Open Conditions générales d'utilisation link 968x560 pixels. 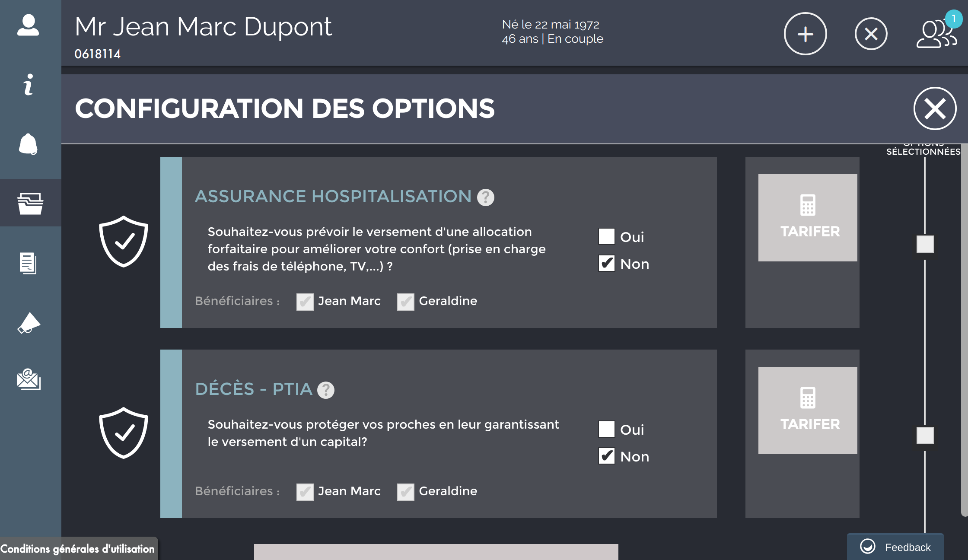pos(78,549)
